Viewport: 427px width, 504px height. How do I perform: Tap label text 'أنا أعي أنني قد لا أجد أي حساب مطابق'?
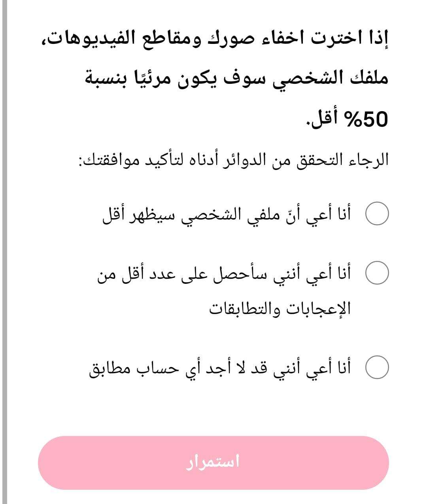pyautogui.click(x=220, y=368)
